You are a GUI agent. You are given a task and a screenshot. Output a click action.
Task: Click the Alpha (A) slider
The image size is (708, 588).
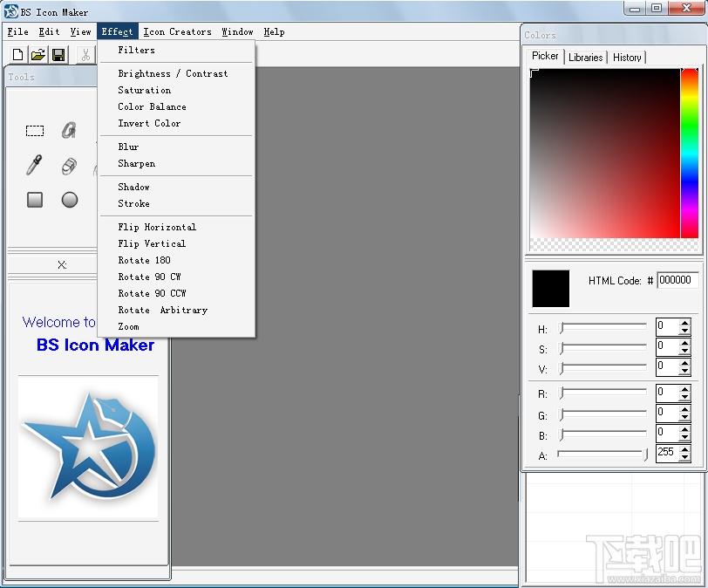point(602,453)
